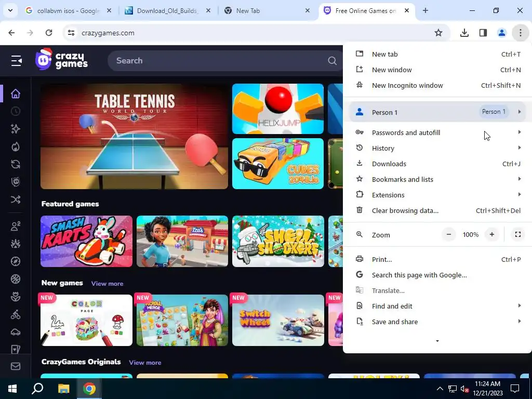This screenshot has width=532, height=399.
Task: Open the tab search dropdown arrow
Action: (x=10, y=10)
